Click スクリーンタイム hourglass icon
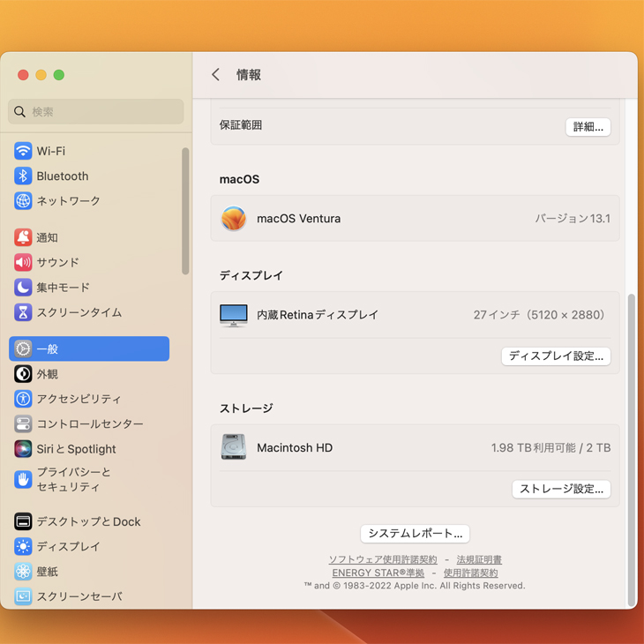The width and height of the screenshot is (644, 644). 23,312
